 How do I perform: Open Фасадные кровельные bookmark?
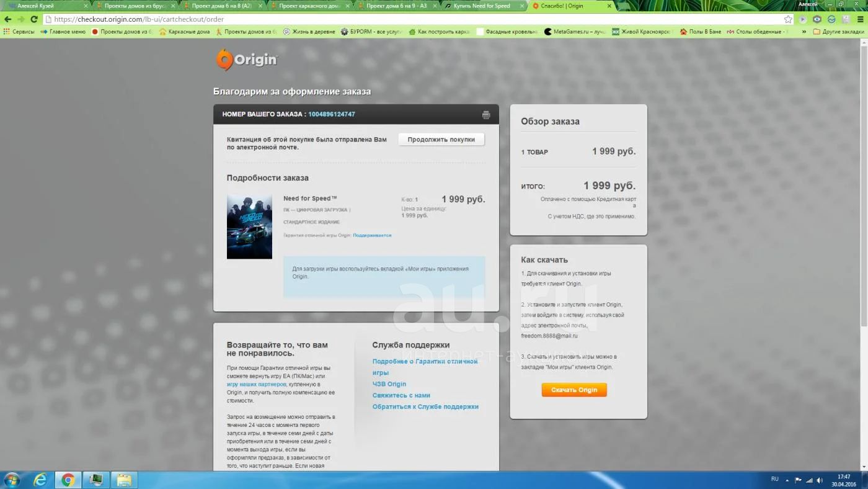point(507,32)
